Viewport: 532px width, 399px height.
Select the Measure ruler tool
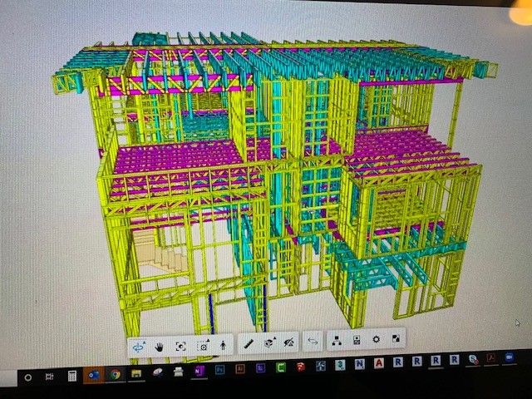(249, 344)
